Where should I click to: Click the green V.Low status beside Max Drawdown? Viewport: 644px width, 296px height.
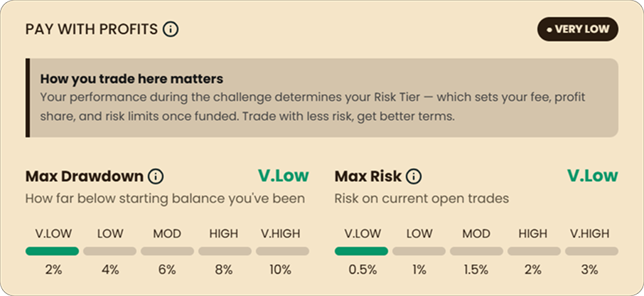[x=284, y=176]
